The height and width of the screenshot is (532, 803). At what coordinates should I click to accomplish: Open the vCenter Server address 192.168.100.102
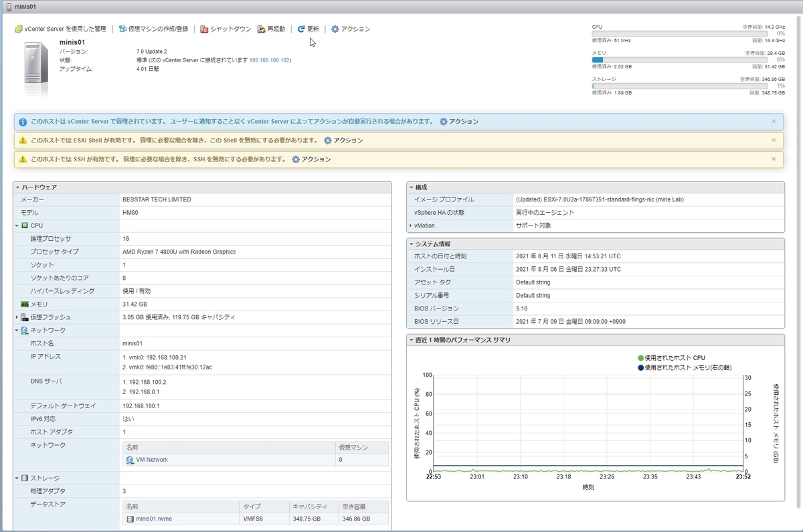pyautogui.click(x=270, y=60)
